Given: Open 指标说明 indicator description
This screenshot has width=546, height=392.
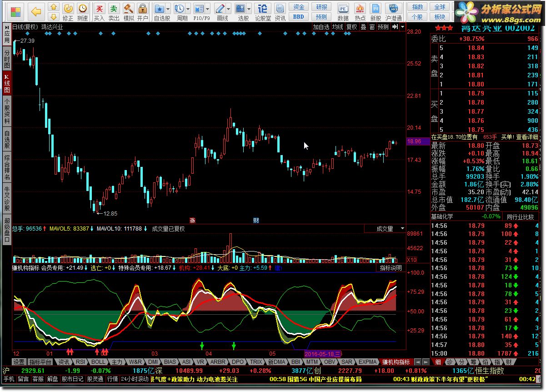Looking at the screenshot, I should coord(391,268).
